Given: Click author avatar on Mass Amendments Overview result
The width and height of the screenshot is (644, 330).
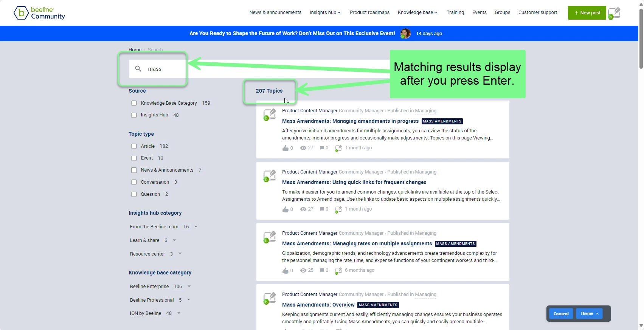Looking at the screenshot, I should click(270, 298).
